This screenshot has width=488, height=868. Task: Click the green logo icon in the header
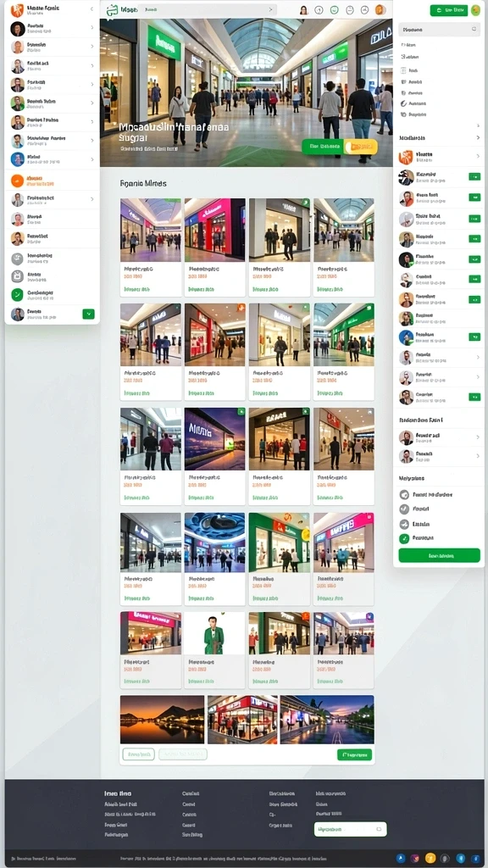(x=113, y=10)
